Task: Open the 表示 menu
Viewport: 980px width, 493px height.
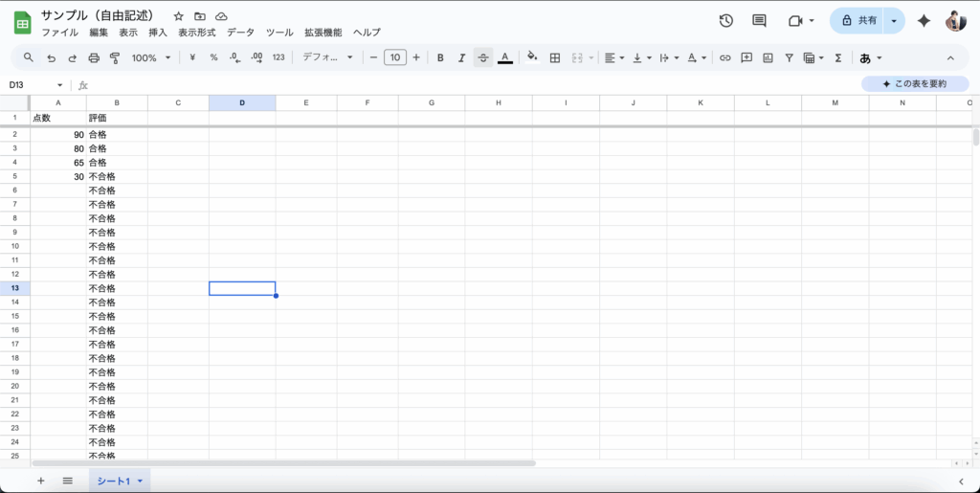Action: point(128,33)
